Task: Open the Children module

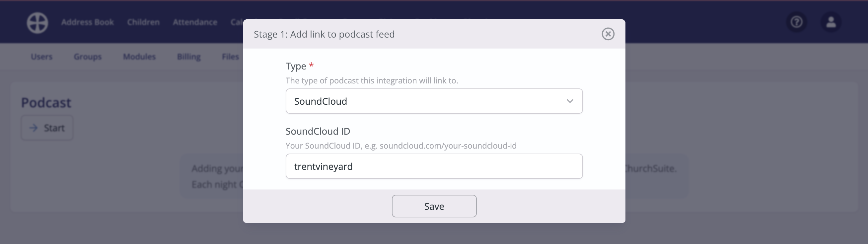Action: (143, 22)
